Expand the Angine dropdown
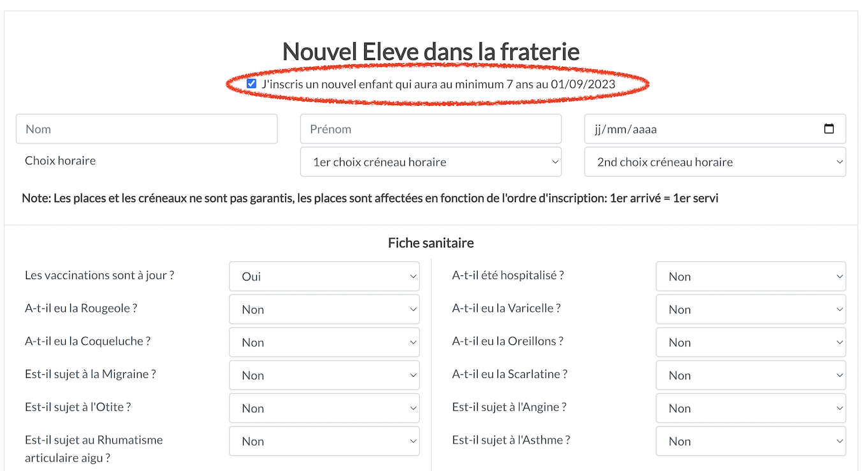The width and height of the screenshot is (868, 471). pyautogui.click(x=751, y=409)
